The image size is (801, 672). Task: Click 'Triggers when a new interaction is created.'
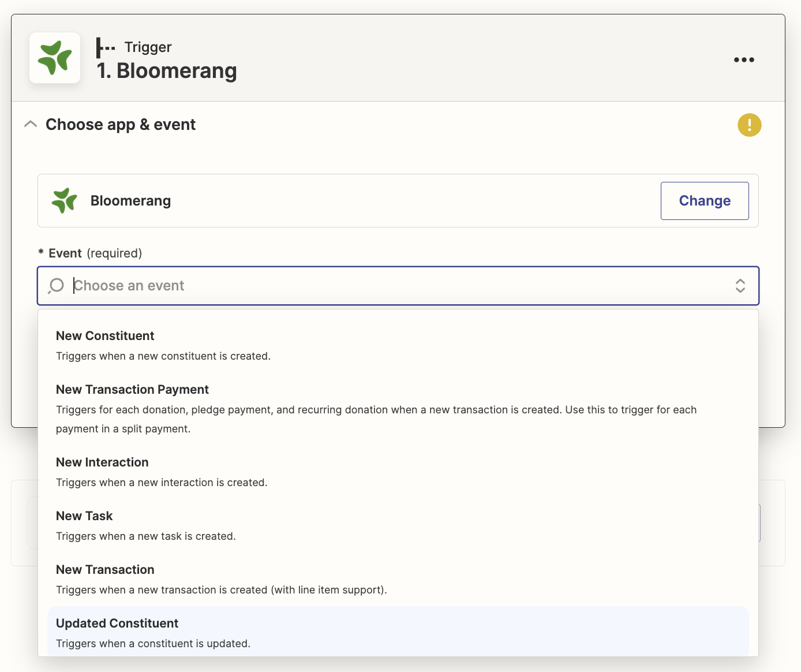point(162,483)
